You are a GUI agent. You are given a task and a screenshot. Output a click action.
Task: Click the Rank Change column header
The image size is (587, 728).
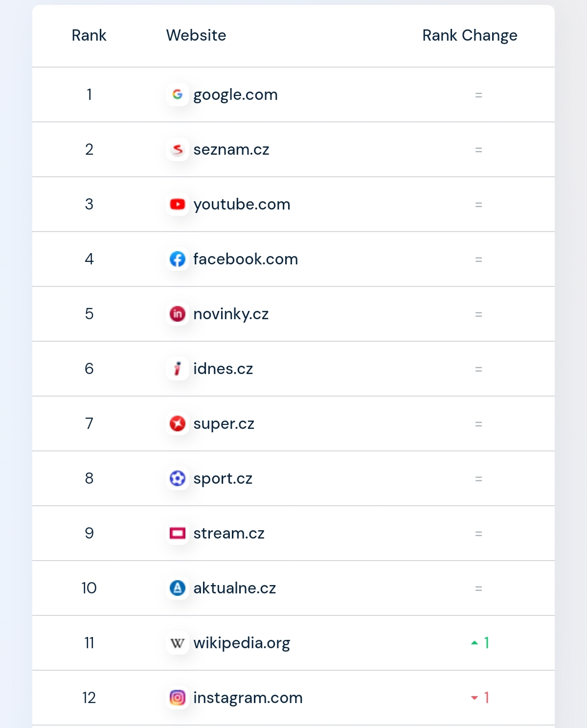point(470,36)
